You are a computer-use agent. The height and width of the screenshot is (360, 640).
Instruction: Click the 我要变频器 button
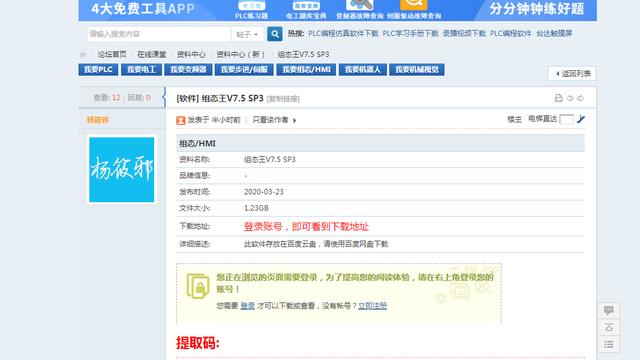pos(188,69)
